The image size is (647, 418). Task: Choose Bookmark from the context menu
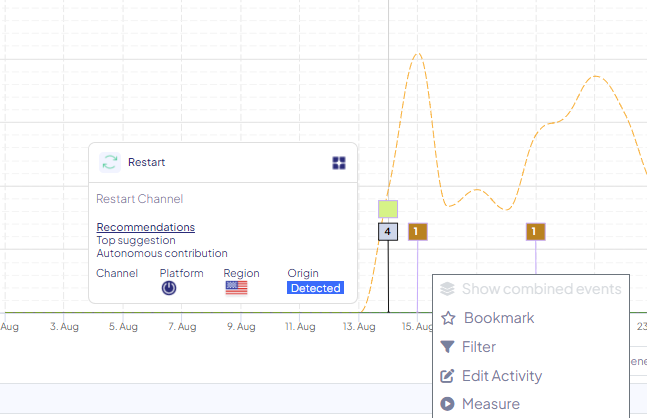tap(498, 318)
